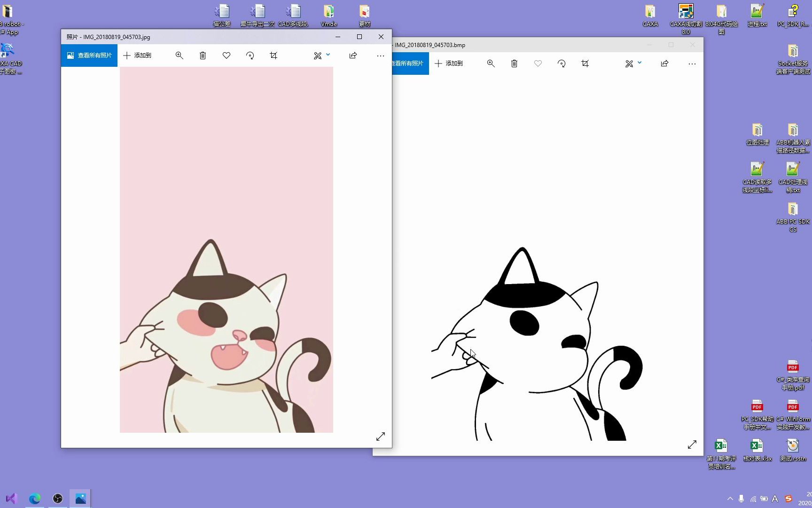Image resolution: width=812 pixels, height=508 pixels.
Task: Open the jpg window's more options menu
Action: [381, 56]
